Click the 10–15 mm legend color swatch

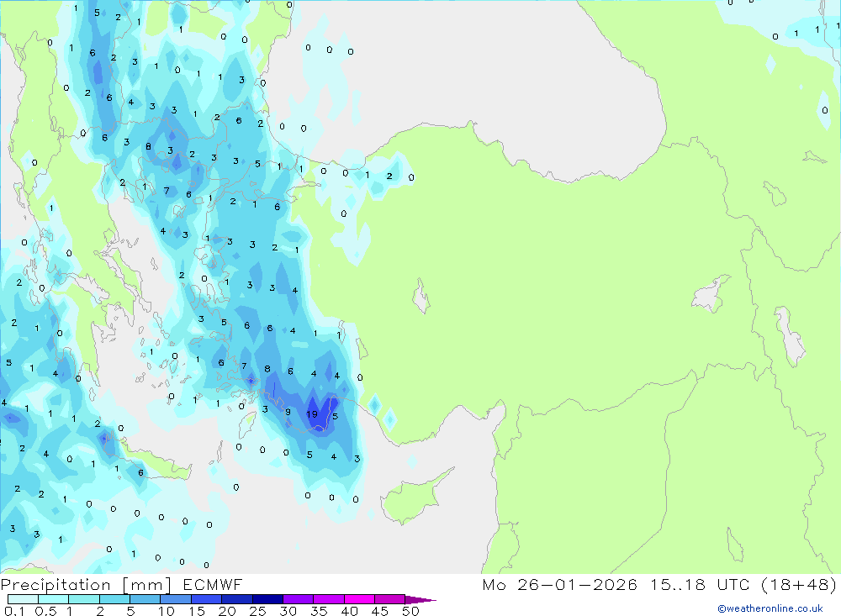click(x=176, y=599)
